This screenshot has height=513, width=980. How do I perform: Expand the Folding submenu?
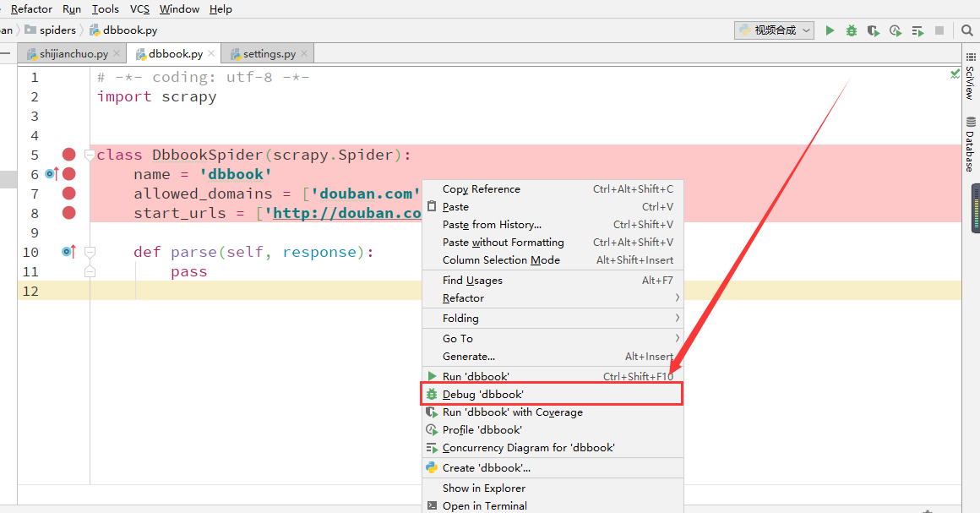[553, 318]
